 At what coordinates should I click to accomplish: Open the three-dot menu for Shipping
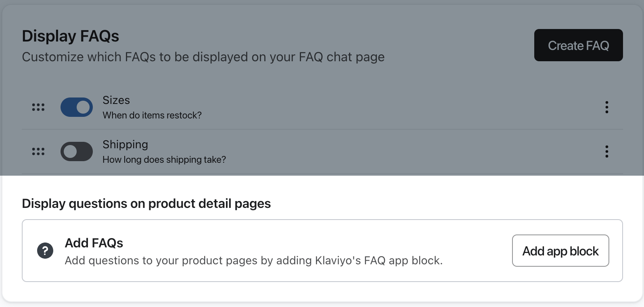pos(606,151)
